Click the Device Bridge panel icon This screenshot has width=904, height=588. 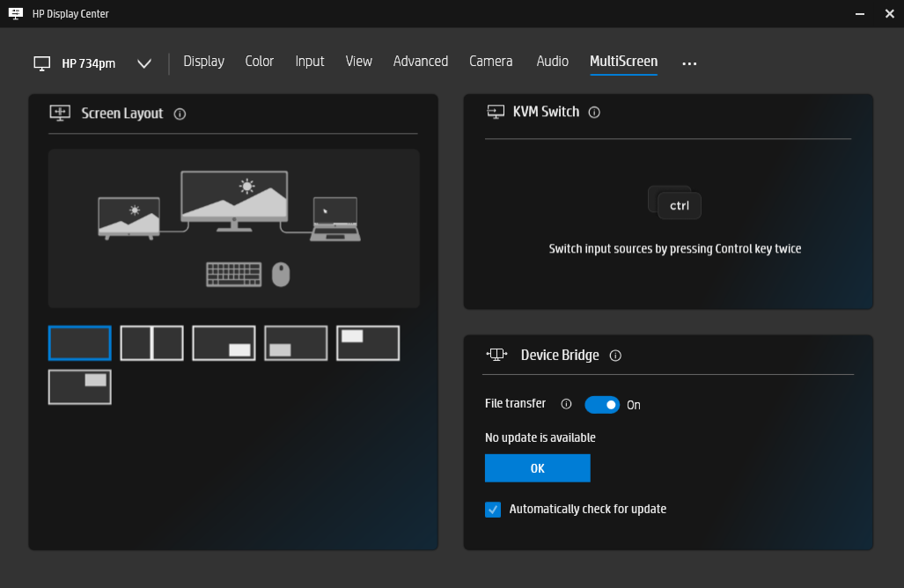click(x=497, y=355)
